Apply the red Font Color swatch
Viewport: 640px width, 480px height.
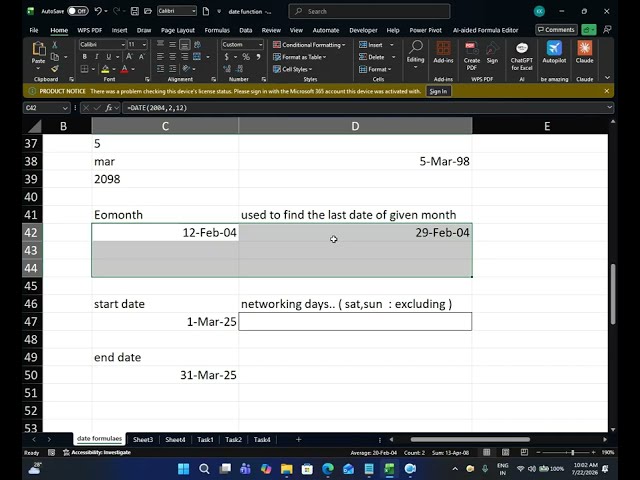124,69
